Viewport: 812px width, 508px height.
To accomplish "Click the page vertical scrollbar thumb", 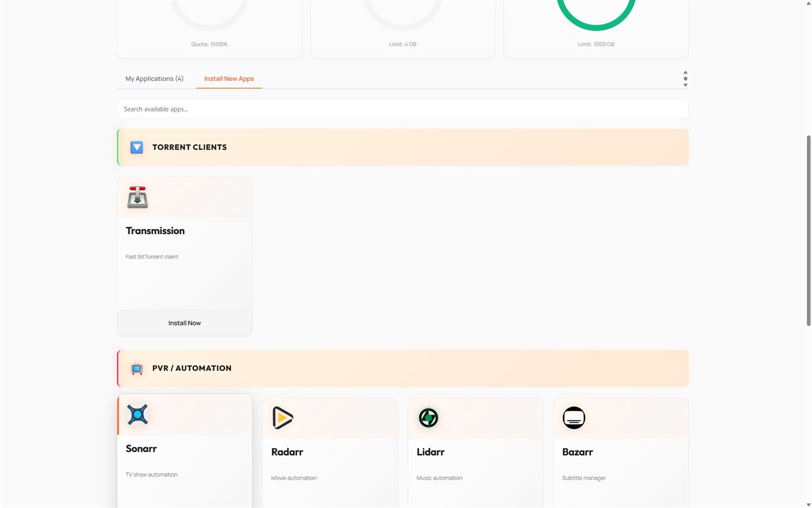I will [808, 231].
